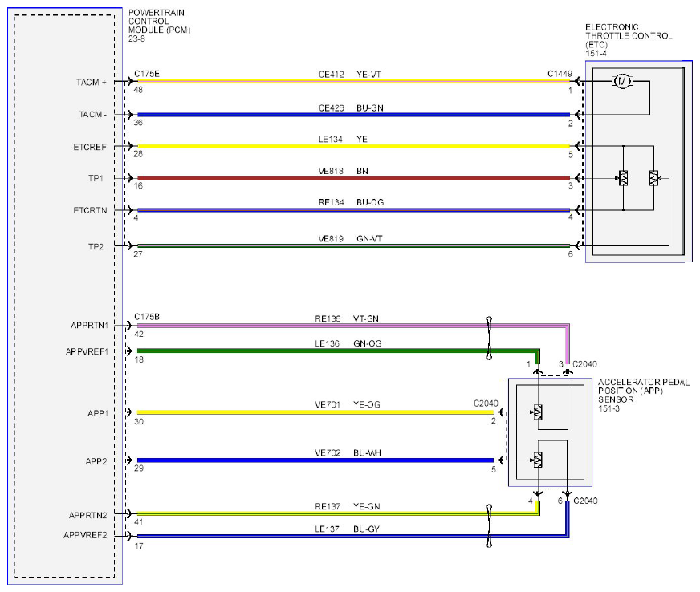Select the TP1 potentiometer symbol in ETC
This screenshot has height=592, width=700.
(623, 178)
